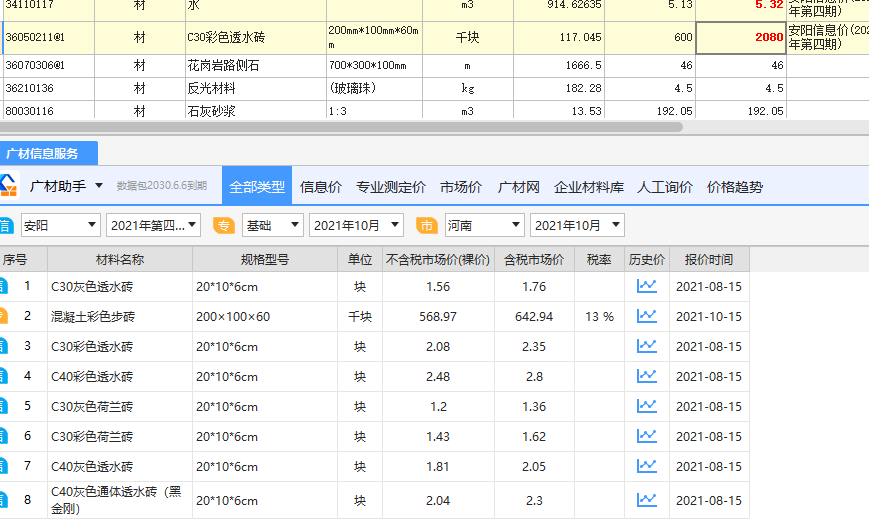
Task: Switch to the 信息价 tab
Action: (x=321, y=187)
